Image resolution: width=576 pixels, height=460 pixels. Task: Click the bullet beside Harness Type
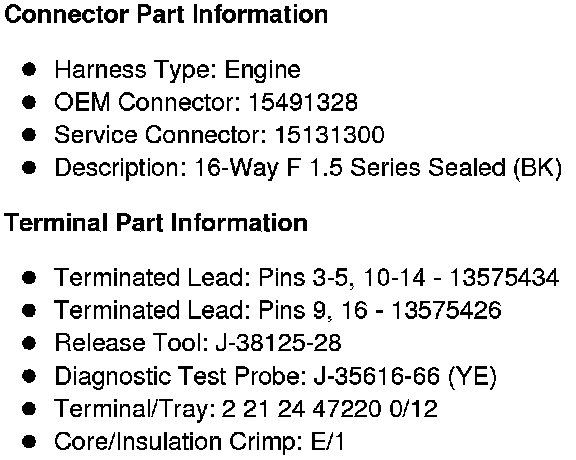pyautogui.click(x=29, y=69)
